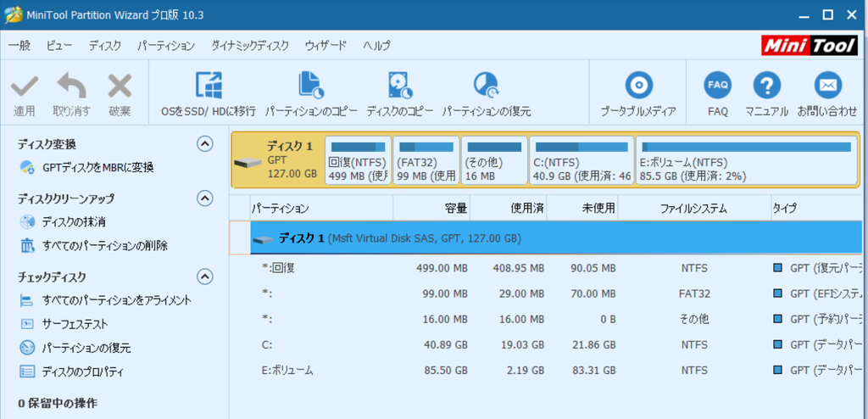Click the 0 保留中の操作 status text

58,403
